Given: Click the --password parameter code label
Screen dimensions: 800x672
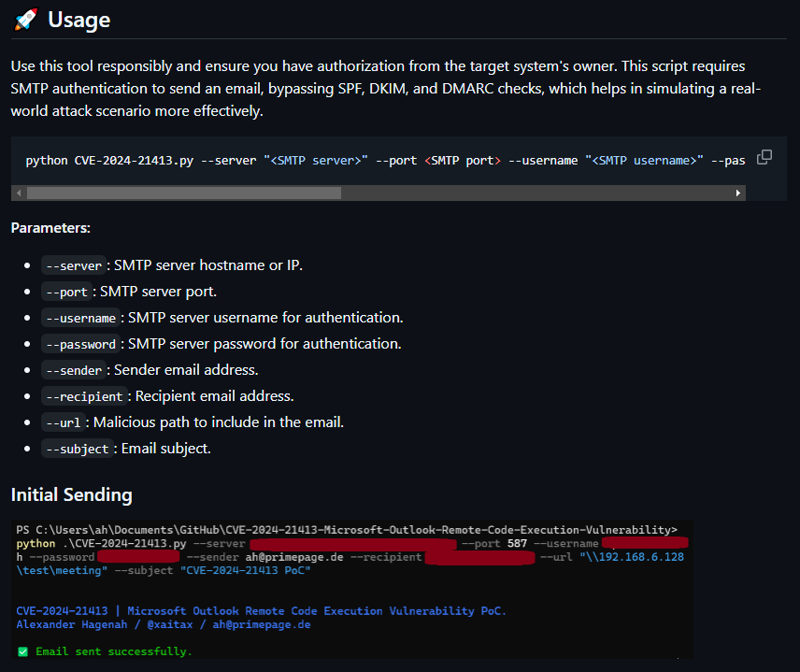Looking at the screenshot, I should pos(81,345).
